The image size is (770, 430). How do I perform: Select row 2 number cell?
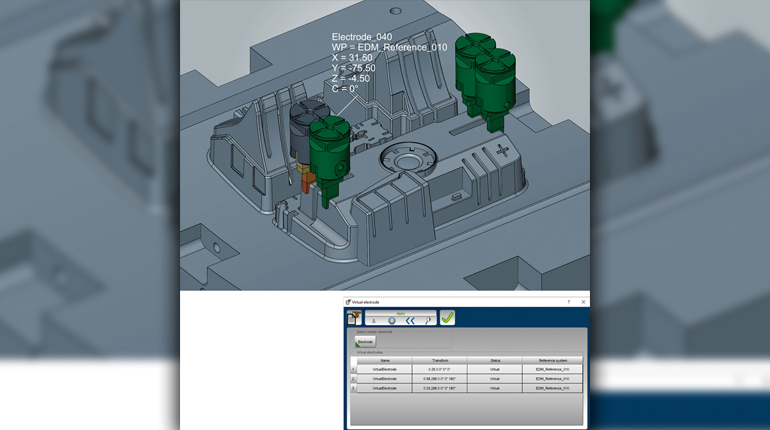352,379
